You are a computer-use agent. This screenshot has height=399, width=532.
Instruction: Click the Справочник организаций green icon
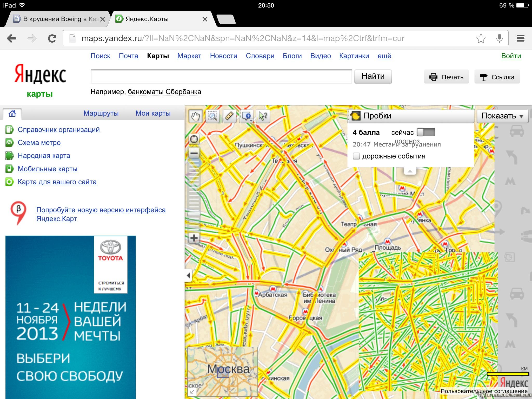[9, 129]
